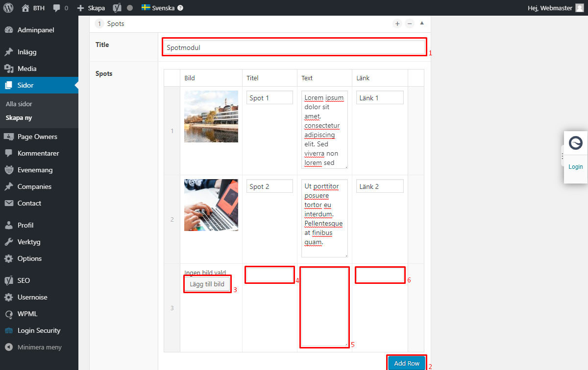The height and width of the screenshot is (370, 588).
Task: Open the WordPress logo menu
Action: tap(8, 8)
